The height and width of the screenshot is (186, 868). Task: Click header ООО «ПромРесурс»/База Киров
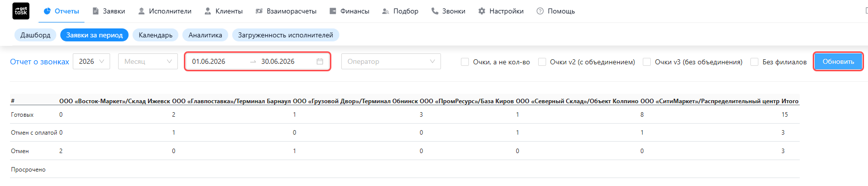tap(467, 101)
